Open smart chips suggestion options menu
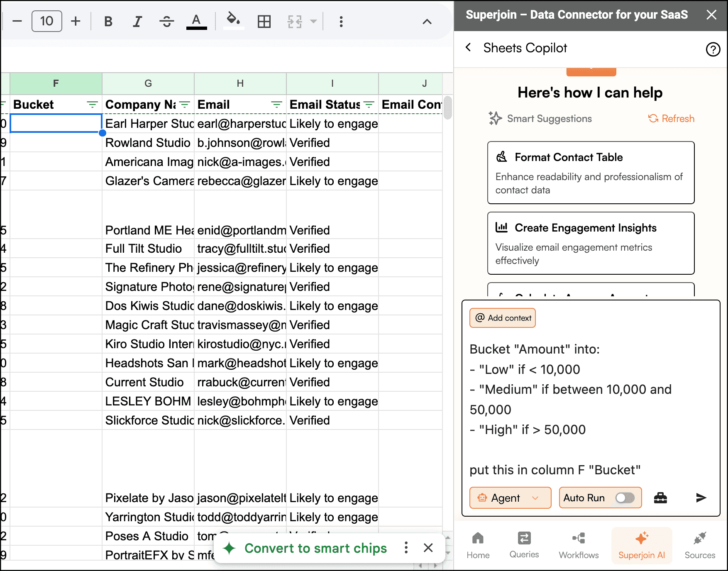Viewport: 728px width, 571px height. pyautogui.click(x=406, y=548)
